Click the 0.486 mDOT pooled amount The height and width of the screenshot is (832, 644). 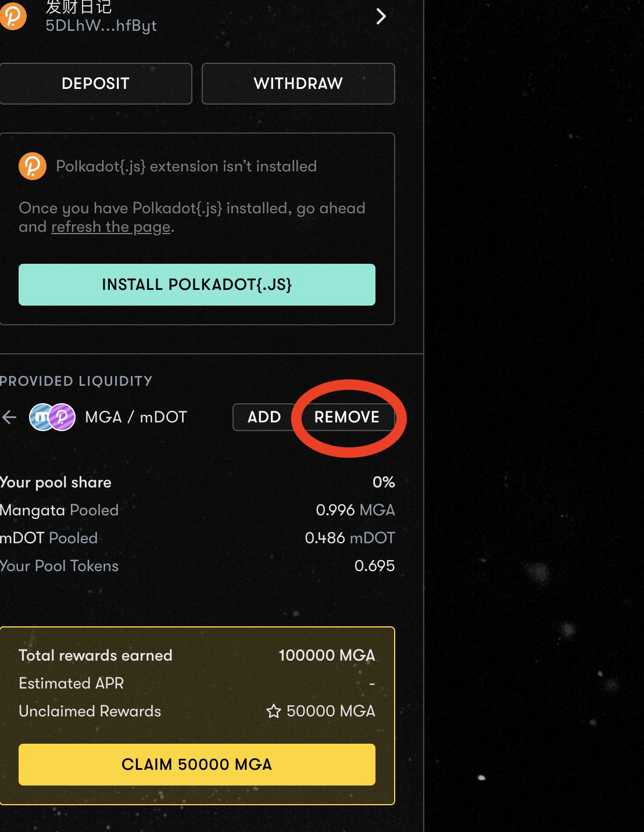tap(350, 538)
